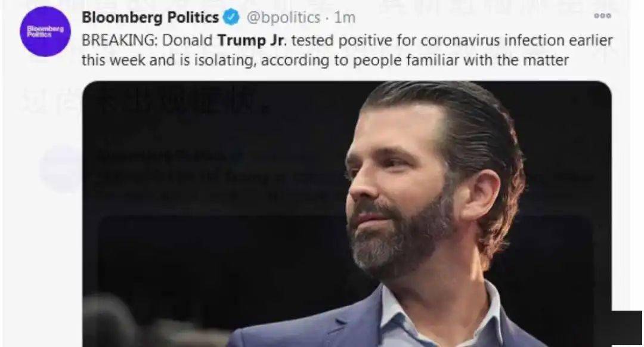This screenshot has height=347, width=644.
Task: Click the word "infection" in the tweet
Action: pos(522,42)
